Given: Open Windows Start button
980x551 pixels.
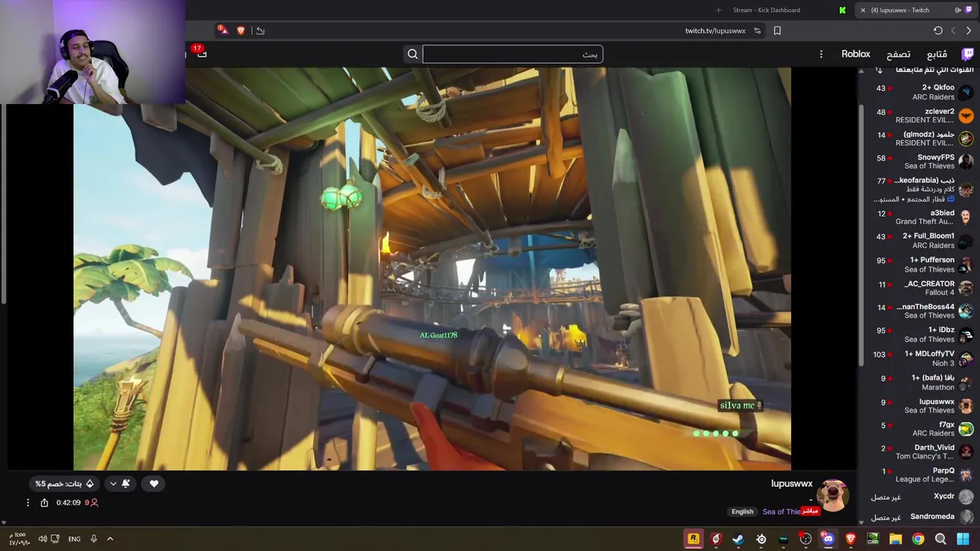Looking at the screenshot, I should point(963,539).
